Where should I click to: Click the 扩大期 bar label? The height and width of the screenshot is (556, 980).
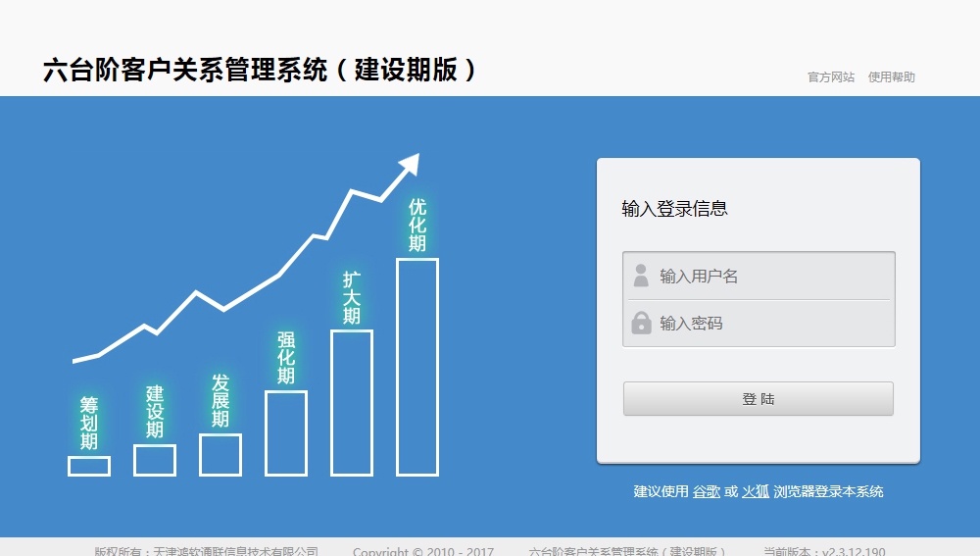(351, 298)
